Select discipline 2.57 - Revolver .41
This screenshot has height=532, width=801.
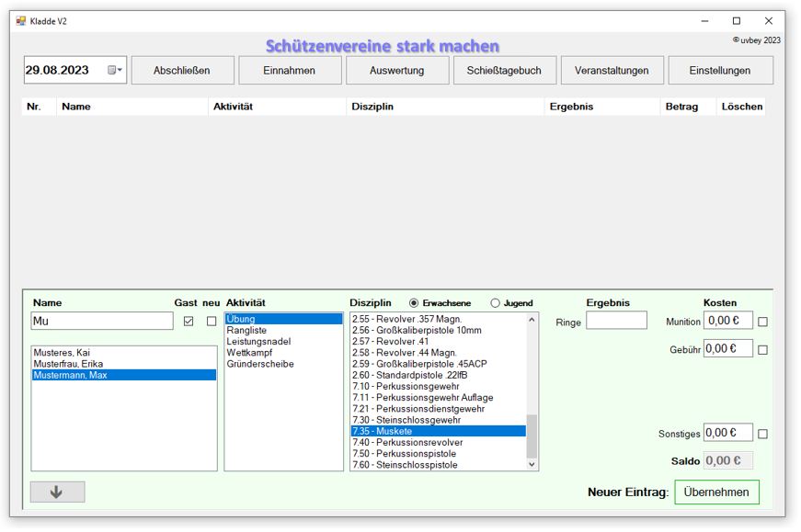(x=439, y=342)
